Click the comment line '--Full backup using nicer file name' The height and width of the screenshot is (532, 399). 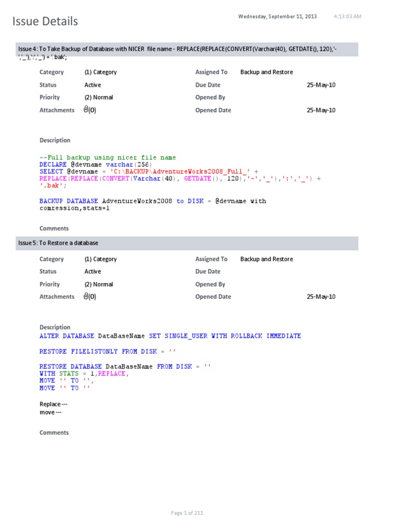tap(108, 157)
